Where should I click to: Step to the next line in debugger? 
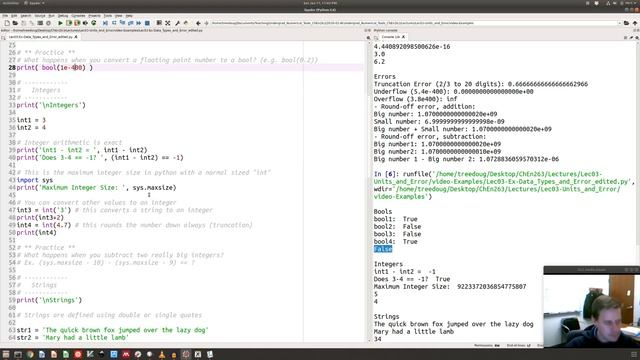tap(114, 23)
